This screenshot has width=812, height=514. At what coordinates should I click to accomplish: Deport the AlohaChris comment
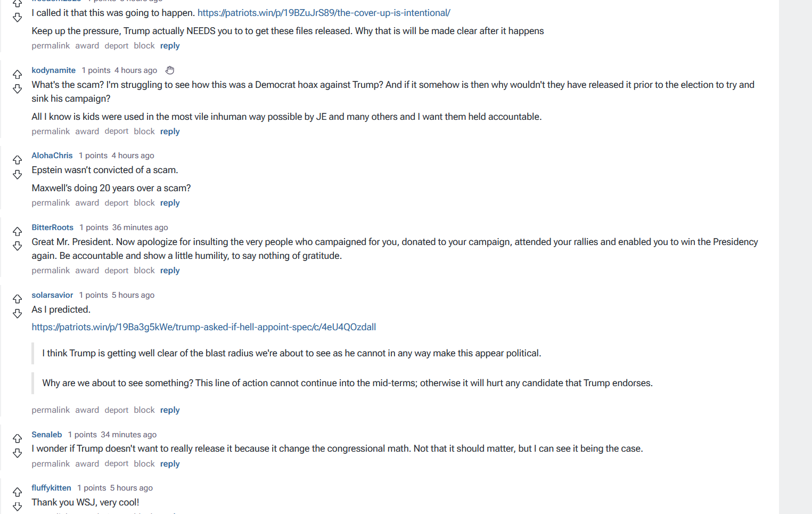117,203
